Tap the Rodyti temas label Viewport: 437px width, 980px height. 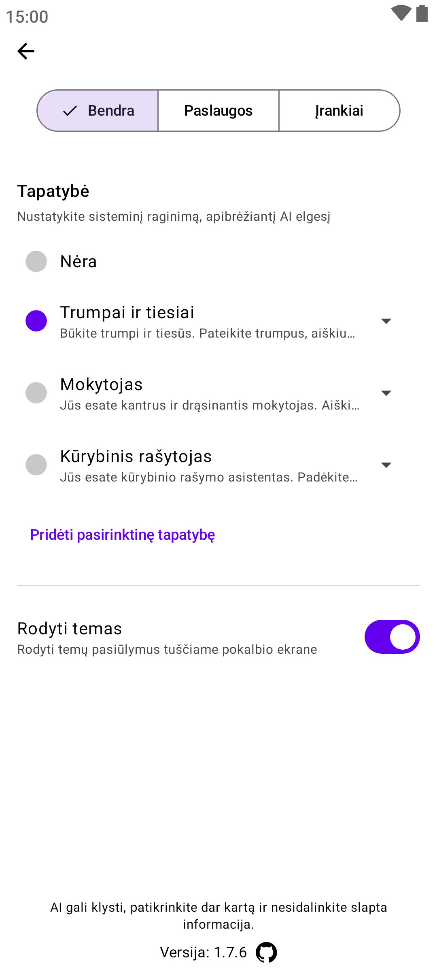(70, 629)
